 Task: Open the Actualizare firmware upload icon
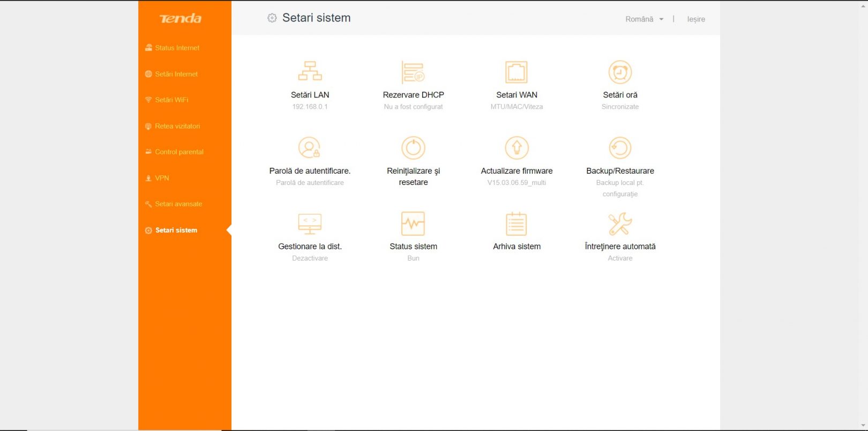pos(517,147)
